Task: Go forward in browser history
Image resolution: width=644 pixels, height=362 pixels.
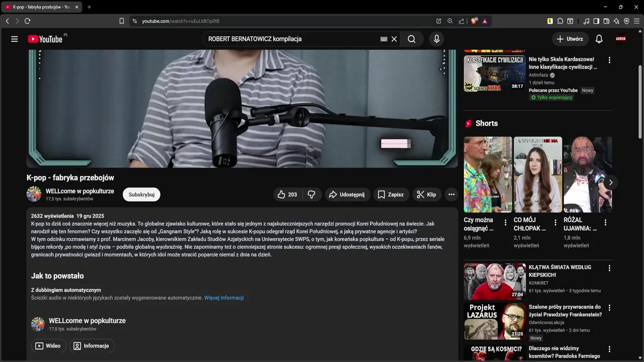Action: [17, 21]
